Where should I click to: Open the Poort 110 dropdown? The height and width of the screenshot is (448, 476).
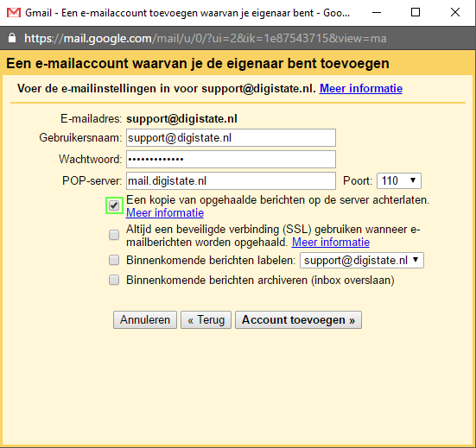(x=399, y=180)
